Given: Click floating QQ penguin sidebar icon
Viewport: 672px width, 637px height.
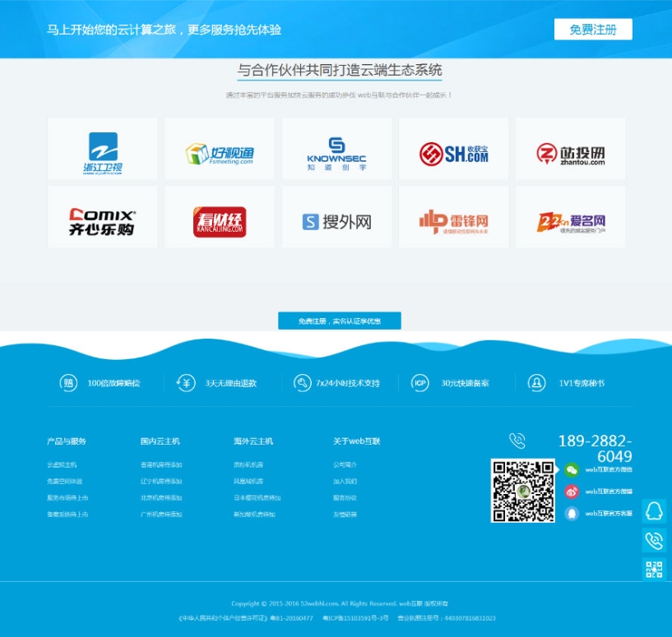Looking at the screenshot, I should [654, 511].
